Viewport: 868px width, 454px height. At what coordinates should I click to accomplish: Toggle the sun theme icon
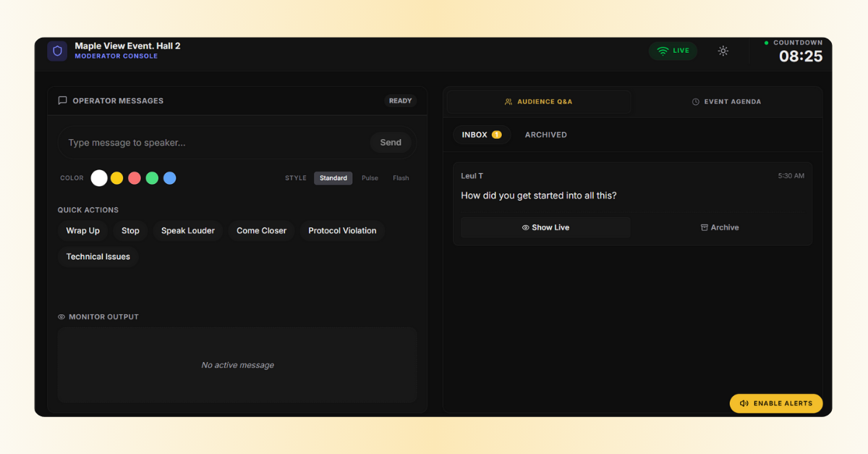(x=723, y=51)
